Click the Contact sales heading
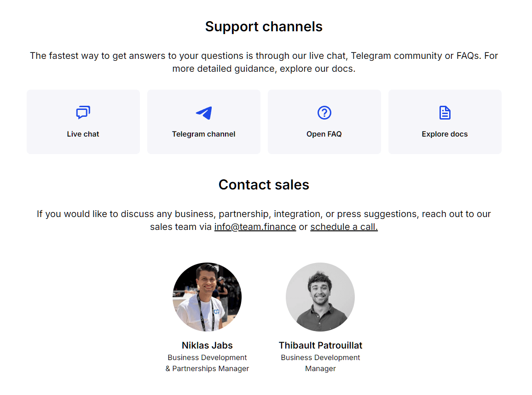Viewport: 532px width, 395px height. (x=264, y=185)
